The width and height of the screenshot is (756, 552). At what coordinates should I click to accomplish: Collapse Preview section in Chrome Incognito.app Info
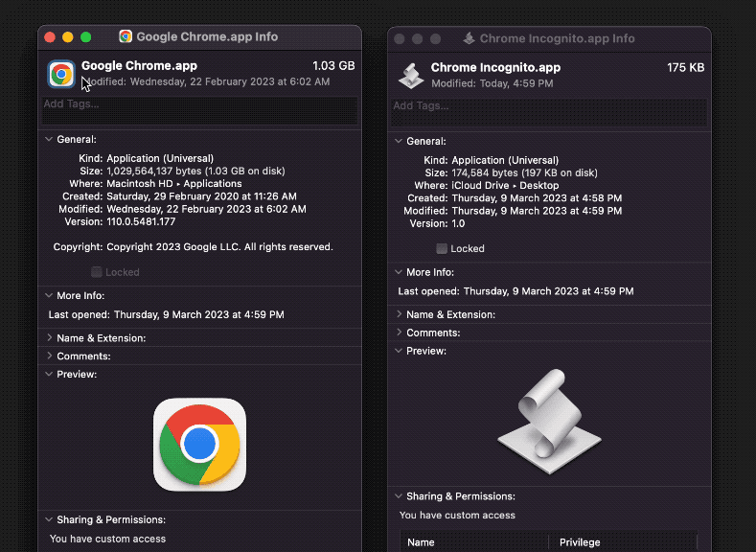click(399, 351)
